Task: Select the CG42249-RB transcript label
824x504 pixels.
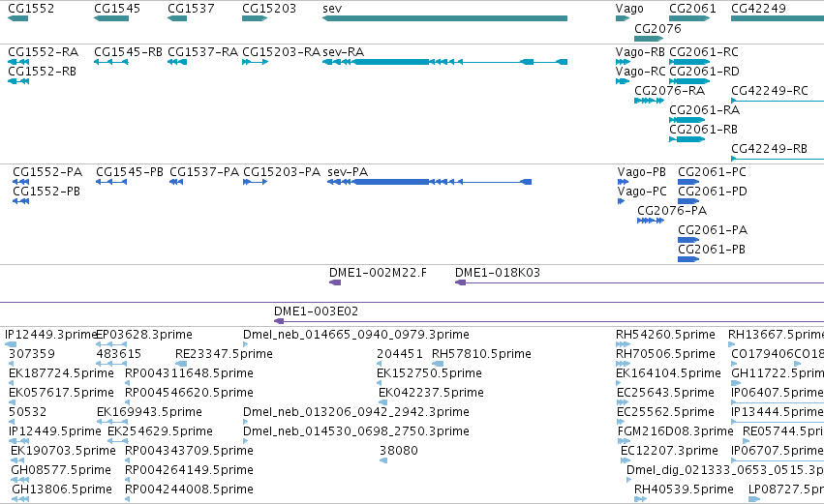Action: (x=769, y=149)
